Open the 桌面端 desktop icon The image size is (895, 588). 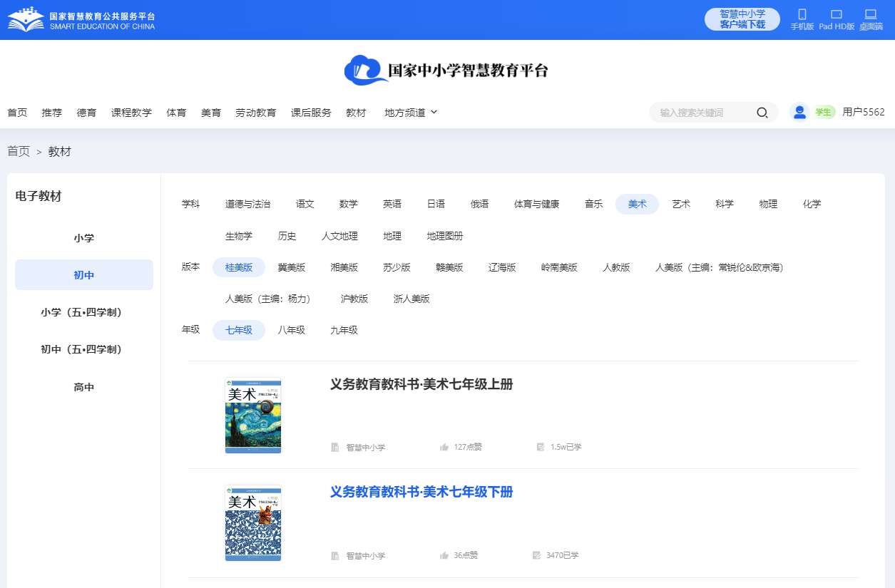coord(870,14)
